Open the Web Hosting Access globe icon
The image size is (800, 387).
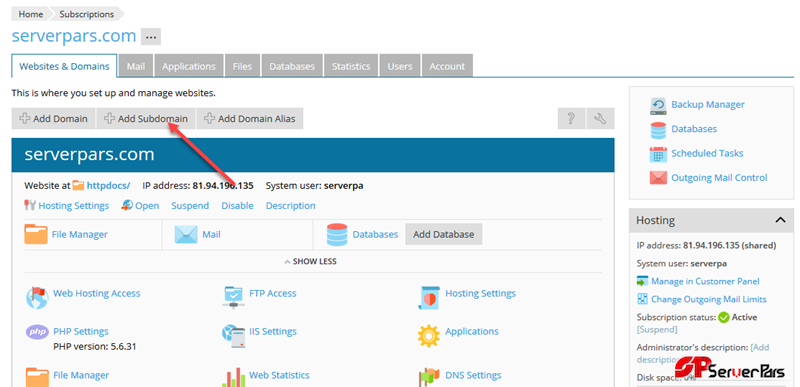point(37,297)
